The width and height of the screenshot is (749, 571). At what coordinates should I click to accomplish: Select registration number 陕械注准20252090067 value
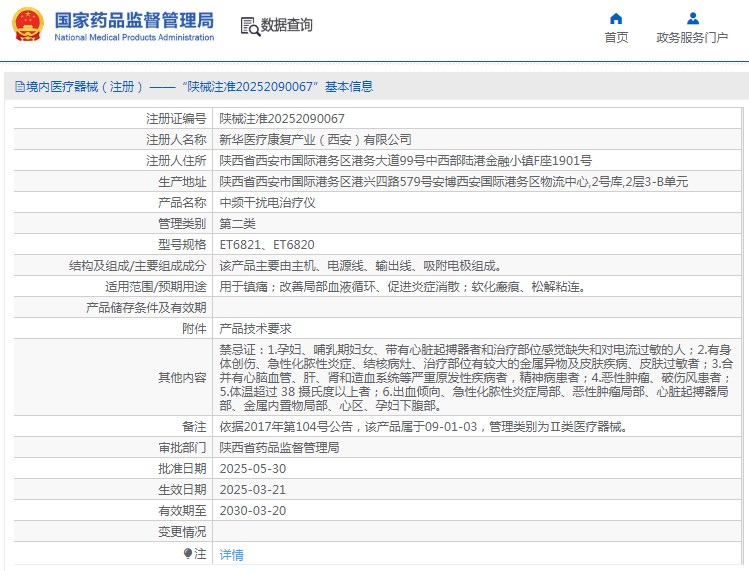[282, 119]
